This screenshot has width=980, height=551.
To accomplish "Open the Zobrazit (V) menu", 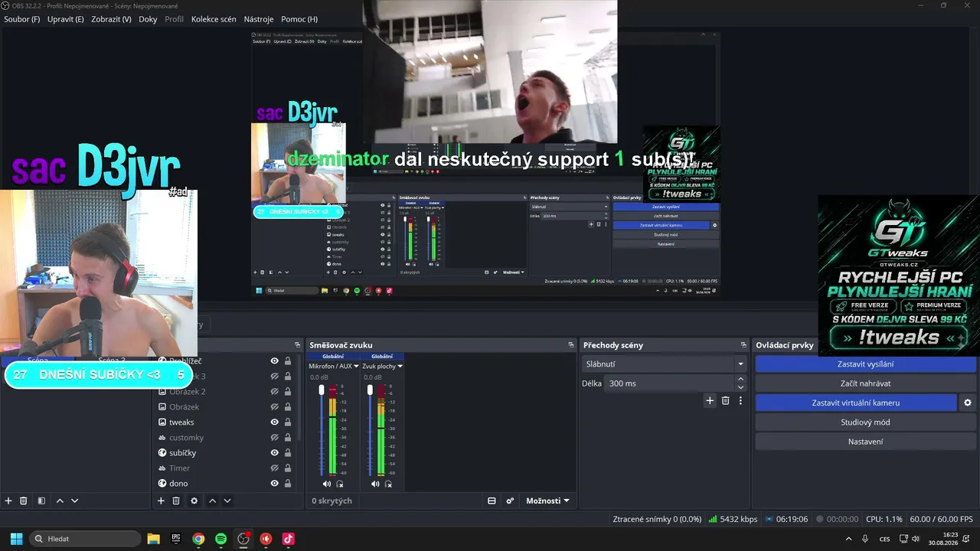I will (x=111, y=19).
